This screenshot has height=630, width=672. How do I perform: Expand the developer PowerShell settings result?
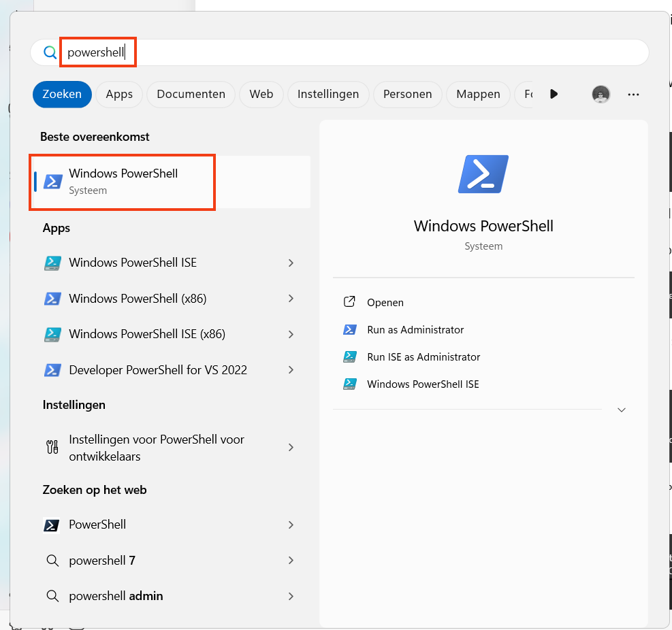click(x=291, y=448)
